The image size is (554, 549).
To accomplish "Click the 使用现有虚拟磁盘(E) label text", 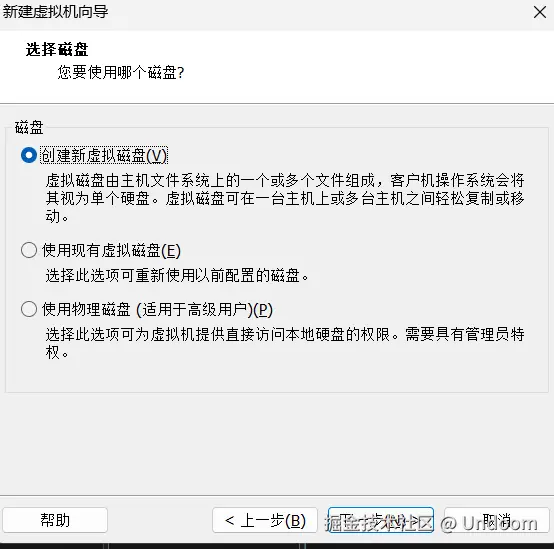I will [111, 250].
